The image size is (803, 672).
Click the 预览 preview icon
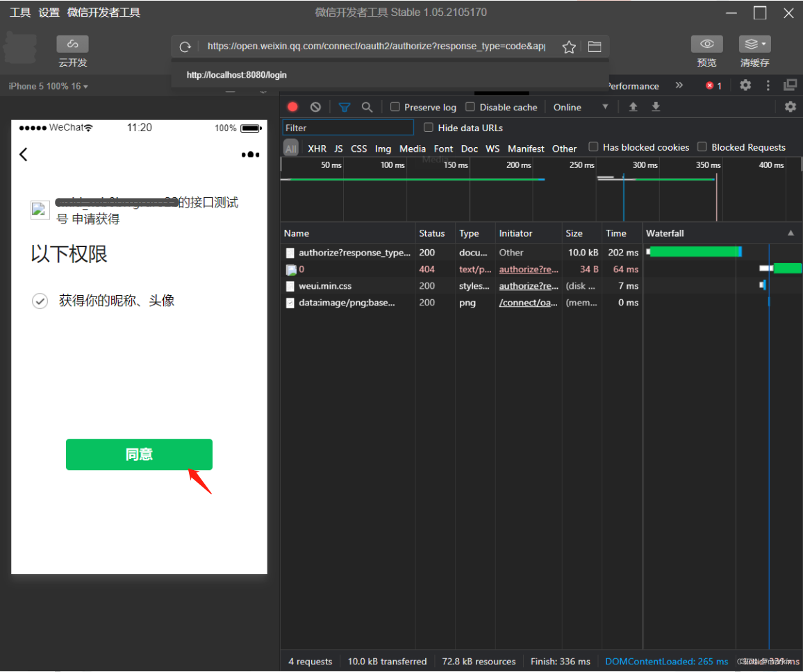click(x=706, y=43)
